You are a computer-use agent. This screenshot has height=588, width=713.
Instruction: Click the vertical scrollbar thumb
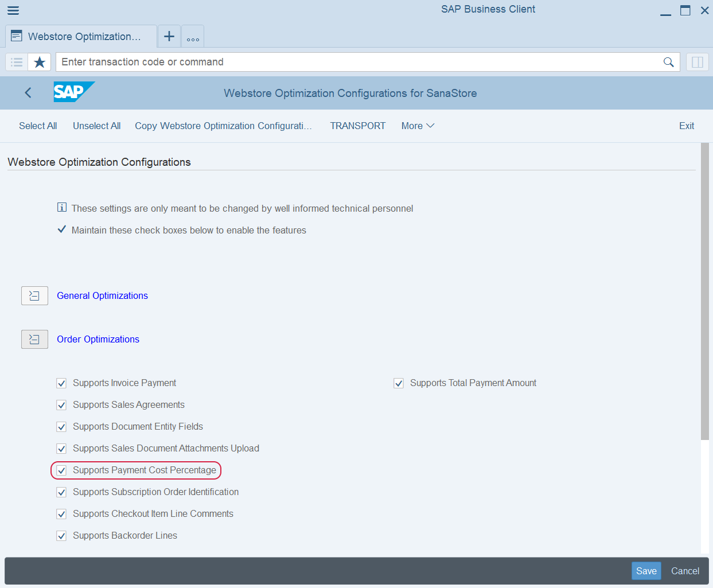coord(705,291)
